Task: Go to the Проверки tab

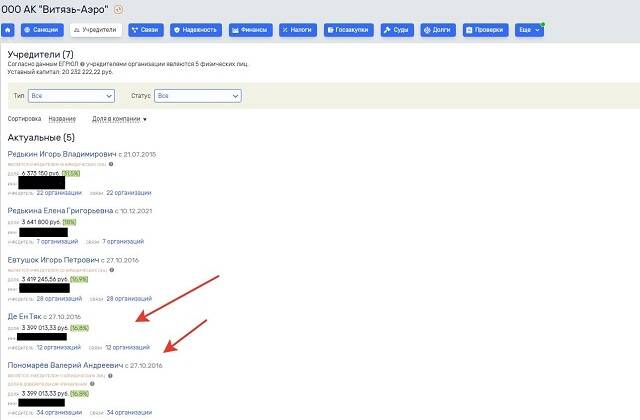Action: (485, 30)
